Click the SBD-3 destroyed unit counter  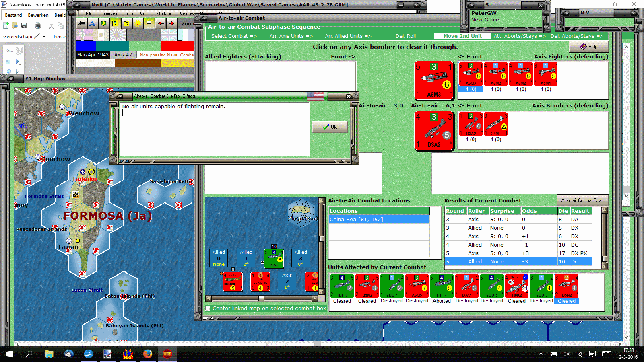(x=541, y=286)
